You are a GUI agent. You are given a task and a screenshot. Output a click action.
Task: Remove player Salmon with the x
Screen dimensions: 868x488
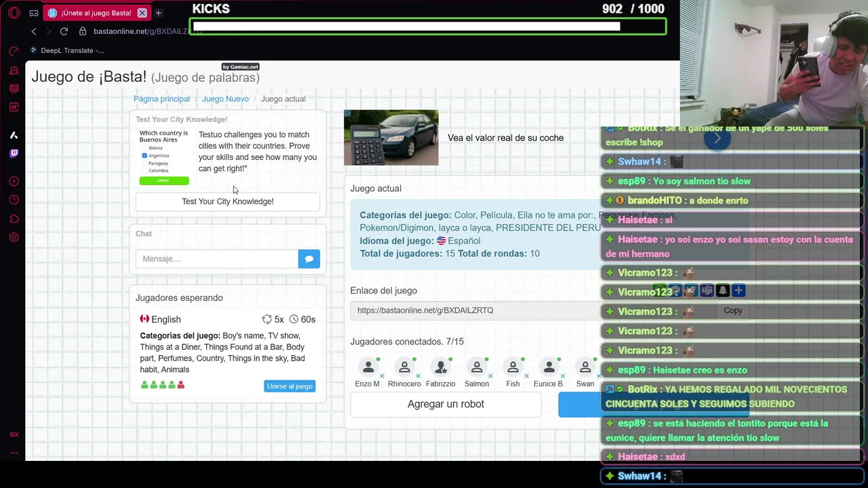[x=490, y=375]
